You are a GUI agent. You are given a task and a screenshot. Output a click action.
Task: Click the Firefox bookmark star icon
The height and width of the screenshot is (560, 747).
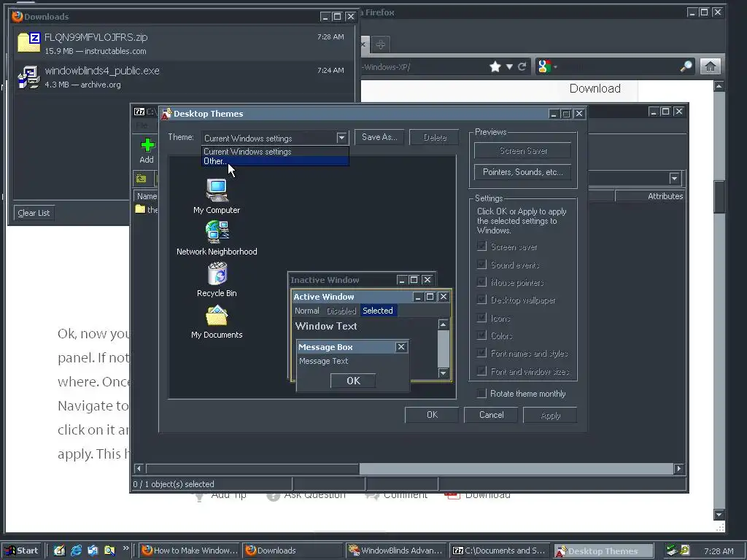(495, 66)
